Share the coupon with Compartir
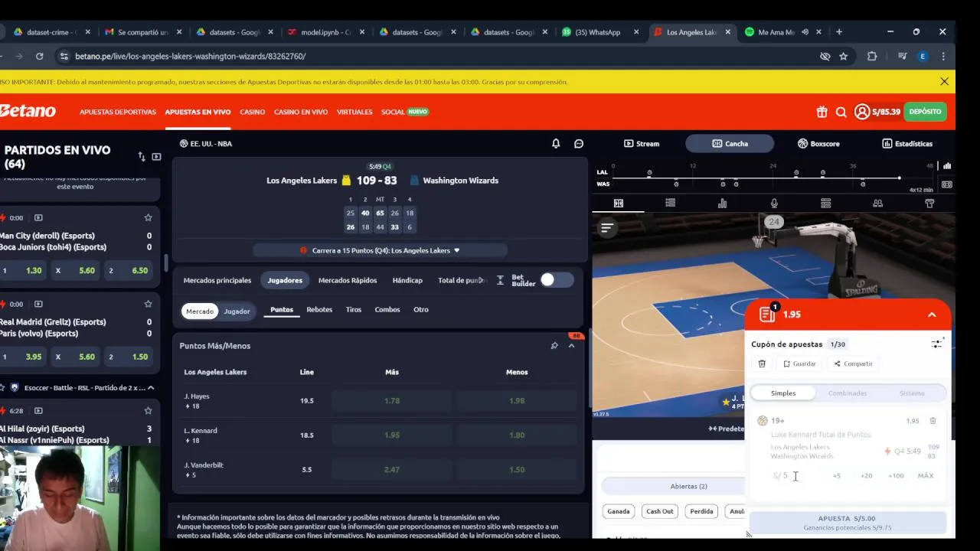Viewport: 980px width, 551px height. coord(854,364)
